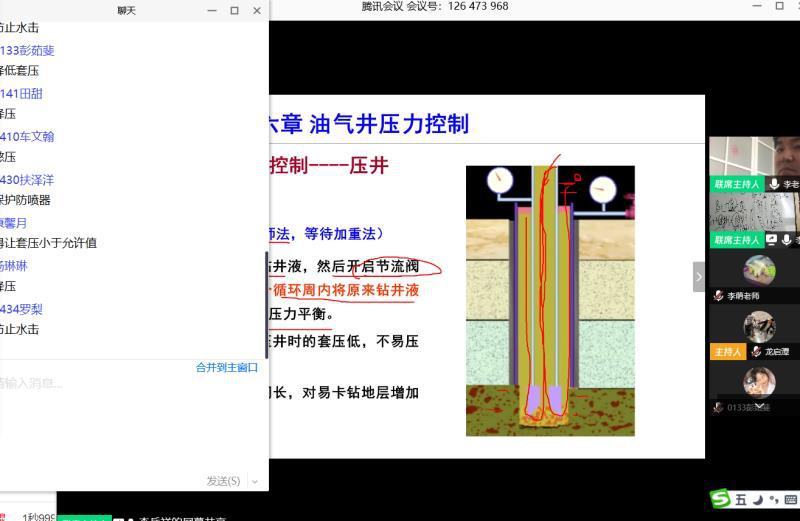Click screen-share icon on second participant tile
This screenshot has width=800, height=521.
pos(771,240)
